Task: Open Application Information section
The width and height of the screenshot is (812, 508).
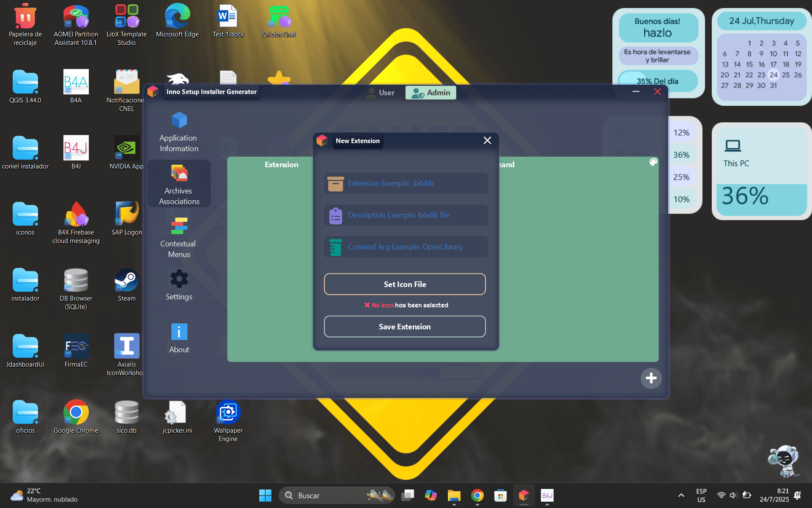Action: (x=179, y=132)
